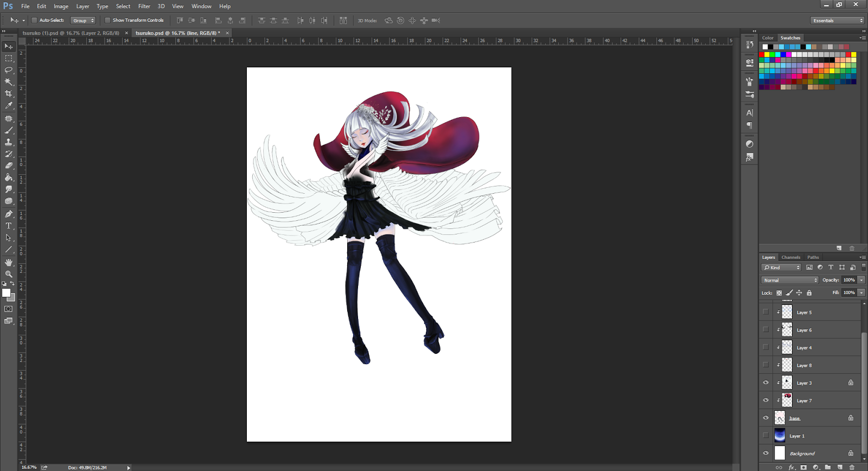The height and width of the screenshot is (471, 868).
Task: Open the Filter menu
Action: (144, 7)
